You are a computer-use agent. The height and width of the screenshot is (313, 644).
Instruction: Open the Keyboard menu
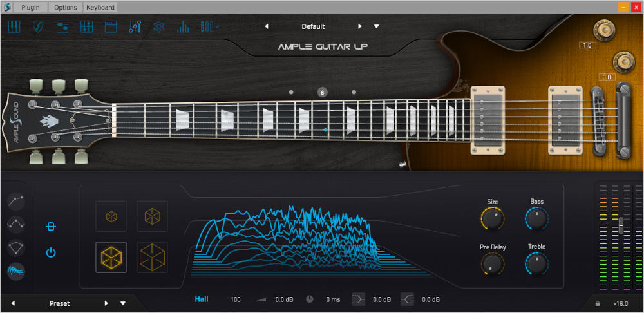click(100, 7)
